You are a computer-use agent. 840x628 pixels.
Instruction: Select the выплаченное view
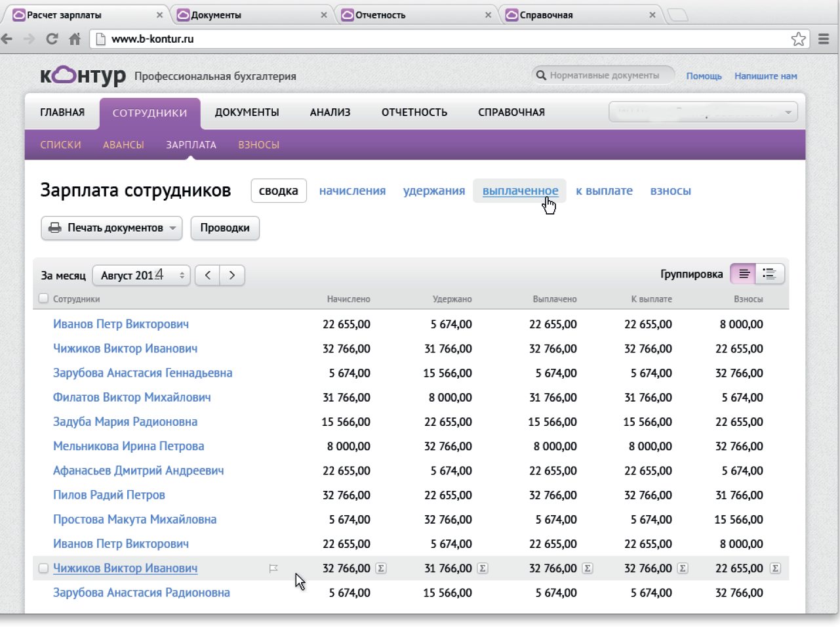point(520,191)
